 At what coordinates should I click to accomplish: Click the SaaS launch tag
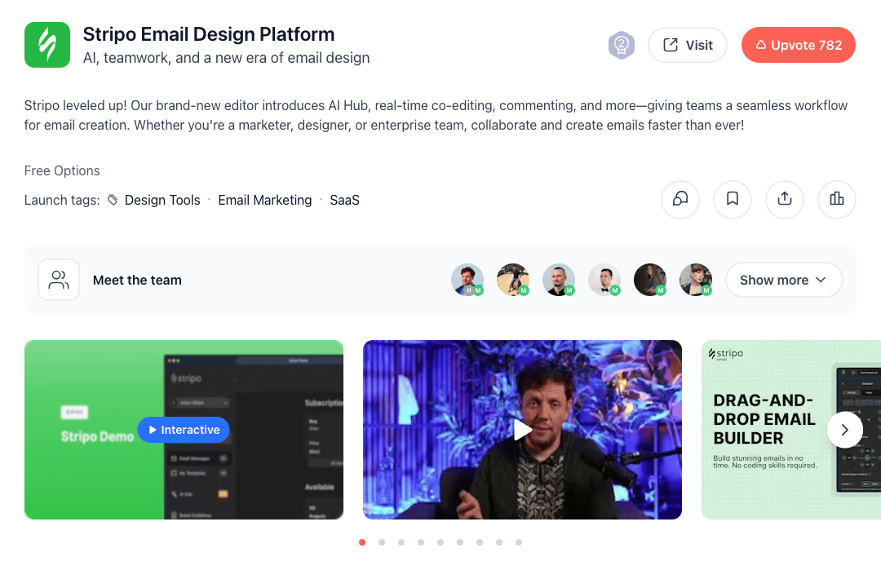tap(344, 200)
